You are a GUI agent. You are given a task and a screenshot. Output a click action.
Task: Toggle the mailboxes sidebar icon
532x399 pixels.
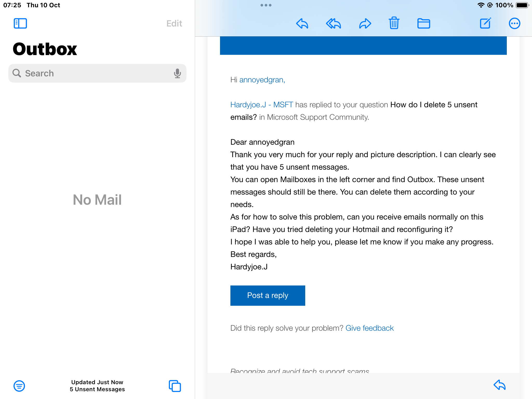tap(20, 23)
